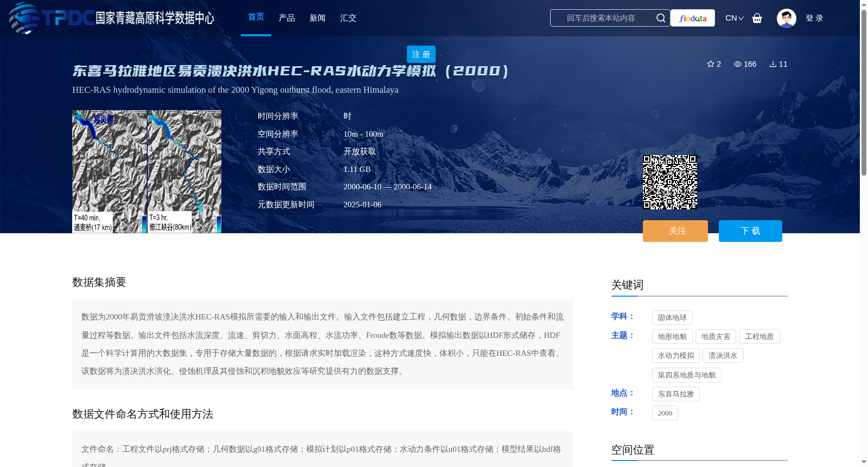868x467 pixels.
Task: Click the 第四系地质与地貌 keyword tag
Action: click(687, 375)
